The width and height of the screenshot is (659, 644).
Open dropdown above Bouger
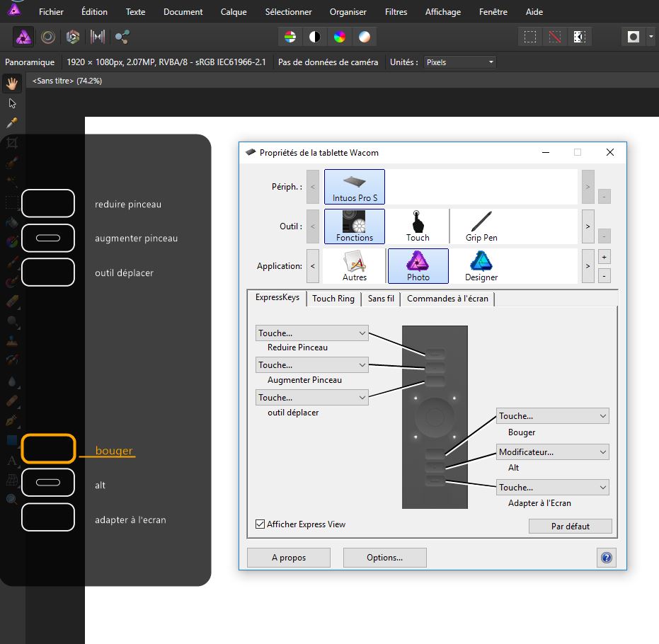[553, 416]
